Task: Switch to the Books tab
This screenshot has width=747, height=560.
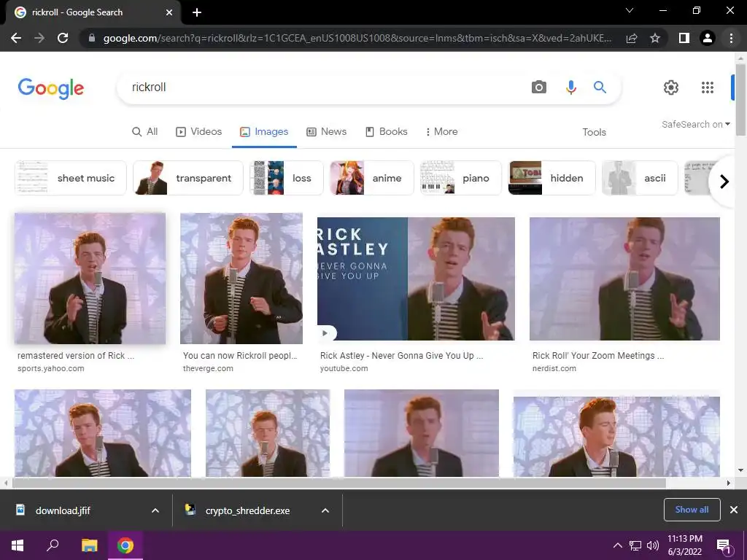Action: pos(387,132)
